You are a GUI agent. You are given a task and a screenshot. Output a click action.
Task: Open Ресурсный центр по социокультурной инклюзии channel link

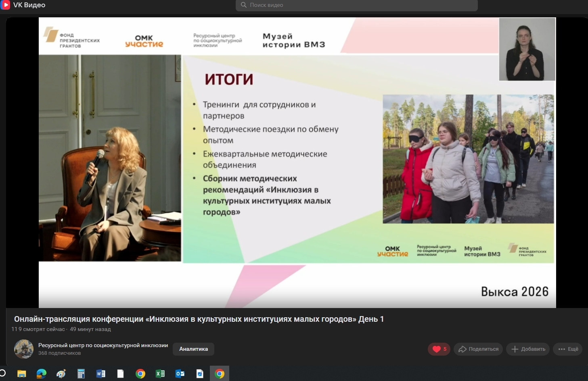pos(103,345)
